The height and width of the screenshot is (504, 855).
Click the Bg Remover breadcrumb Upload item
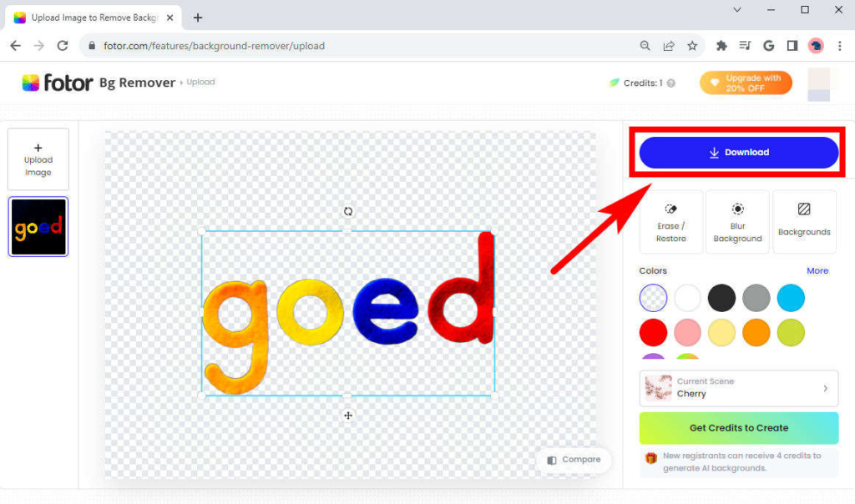tap(200, 82)
